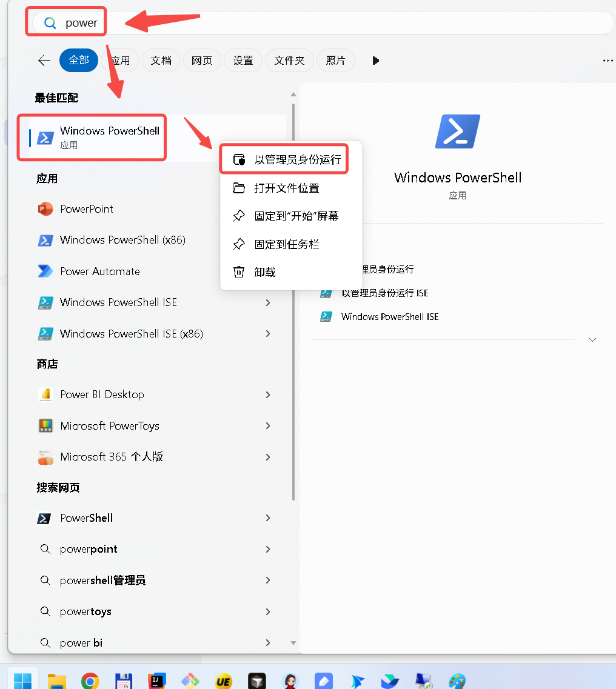
Task: Expand PowerShell web result chevron
Action: pos(268,518)
